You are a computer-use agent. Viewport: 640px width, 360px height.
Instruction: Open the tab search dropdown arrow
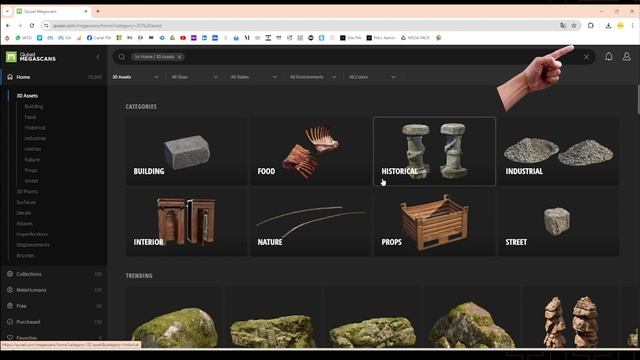point(7,11)
